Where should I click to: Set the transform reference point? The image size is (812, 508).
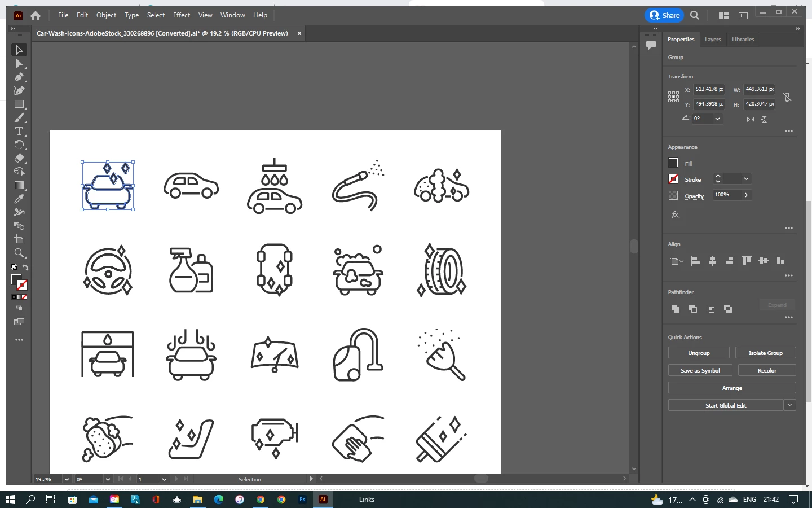coord(673,97)
